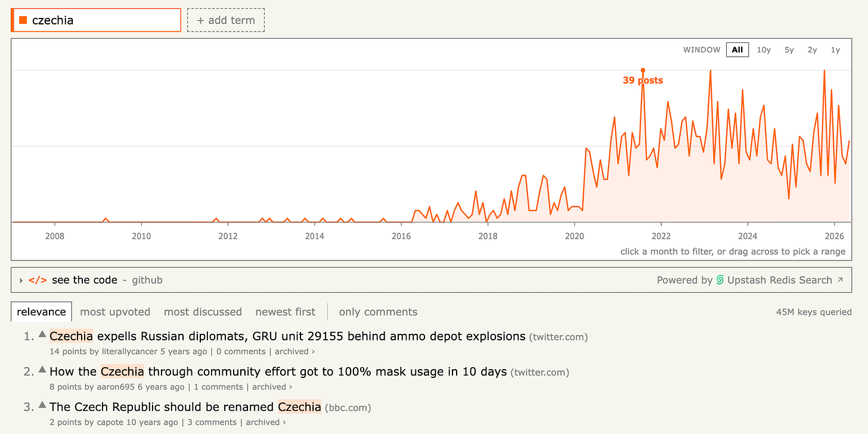Expand the see the code section
Viewport: 868px width, 434px height.
tap(21, 280)
